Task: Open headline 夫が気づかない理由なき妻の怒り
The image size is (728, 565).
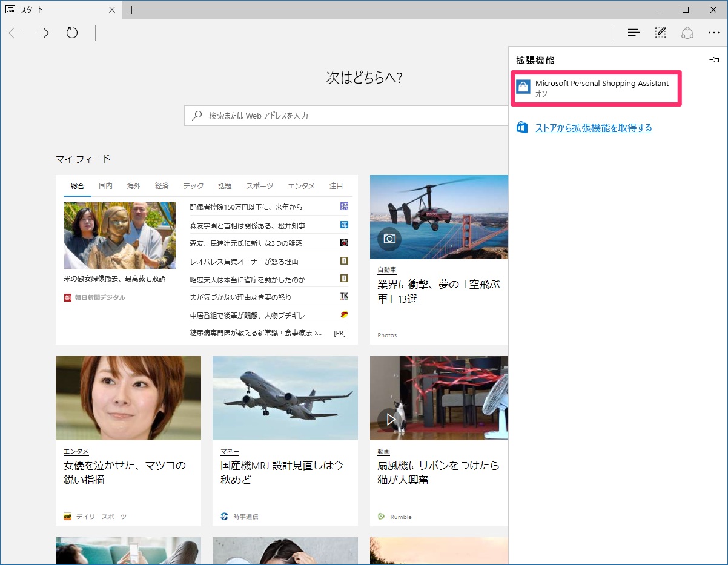Action: [240, 297]
